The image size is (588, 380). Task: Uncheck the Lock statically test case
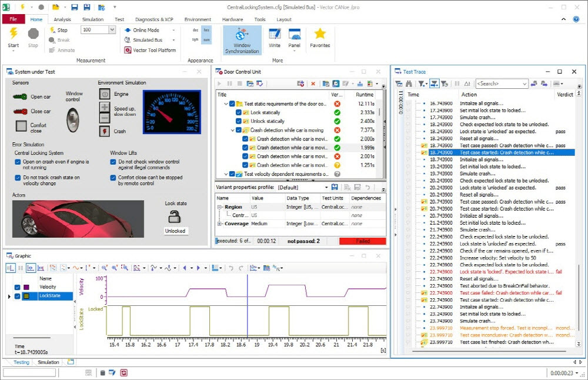(x=238, y=112)
